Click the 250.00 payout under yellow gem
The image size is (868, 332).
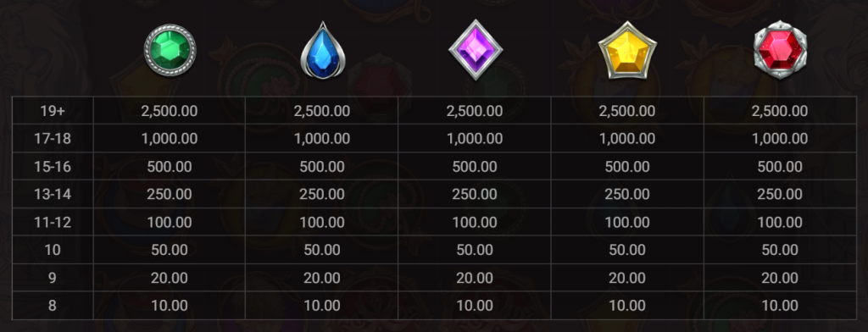click(x=627, y=194)
